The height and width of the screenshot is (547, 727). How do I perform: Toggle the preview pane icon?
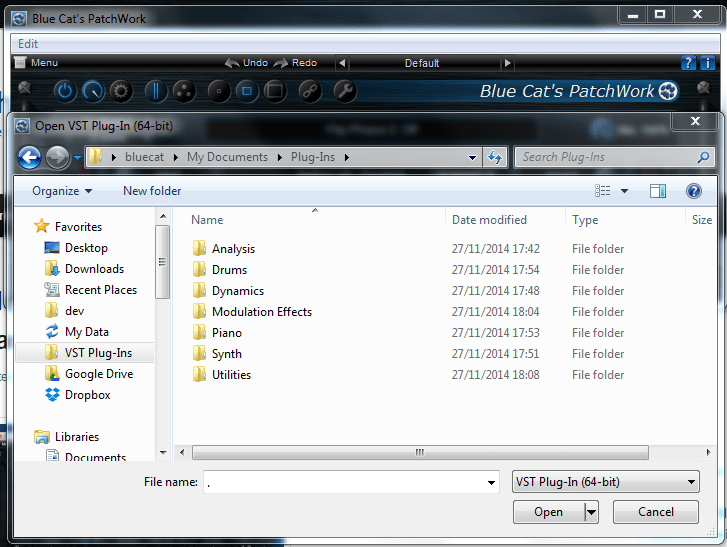(x=658, y=191)
